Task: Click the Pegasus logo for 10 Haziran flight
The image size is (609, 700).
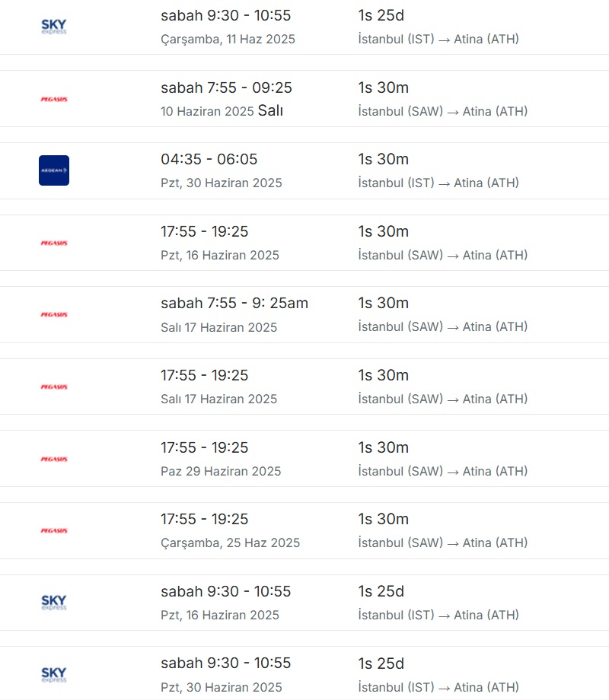Action: click(x=54, y=99)
